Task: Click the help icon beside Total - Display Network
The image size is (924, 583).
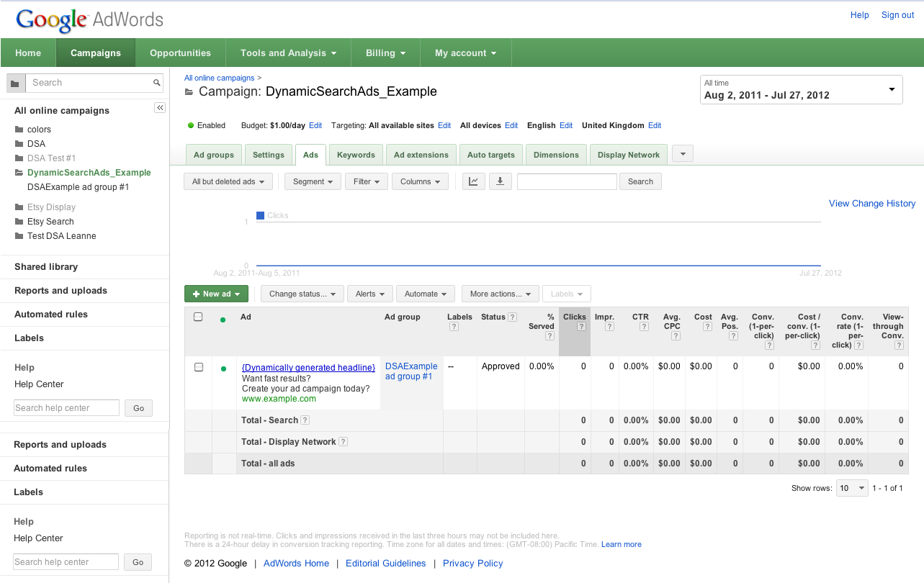Action: pyautogui.click(x=343, y=442)
